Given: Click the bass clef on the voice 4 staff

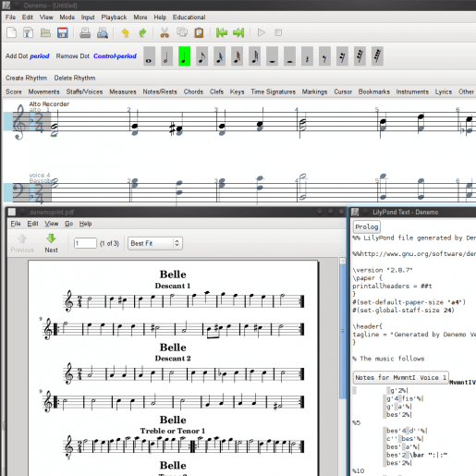Looking at the screenshot, I should point(19,191).
